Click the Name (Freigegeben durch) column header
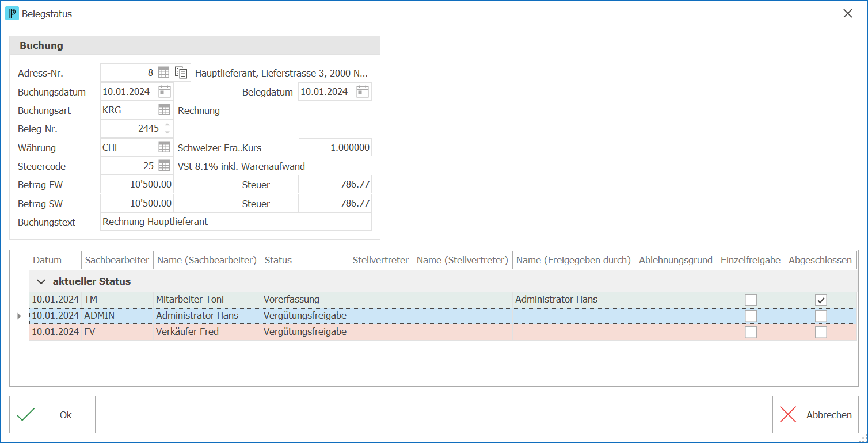 click(574, 260)
